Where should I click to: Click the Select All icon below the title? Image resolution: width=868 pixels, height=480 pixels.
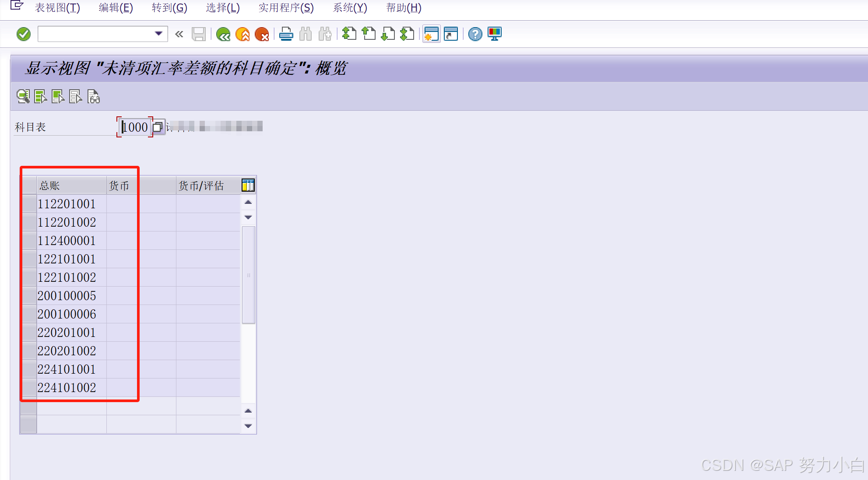40,96
